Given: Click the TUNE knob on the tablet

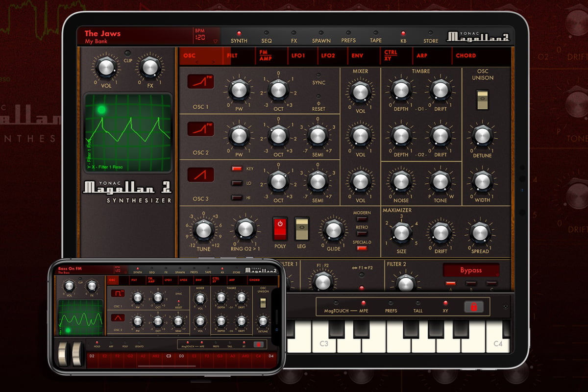Looking at the screenshot, I should [x=203, y=229].
